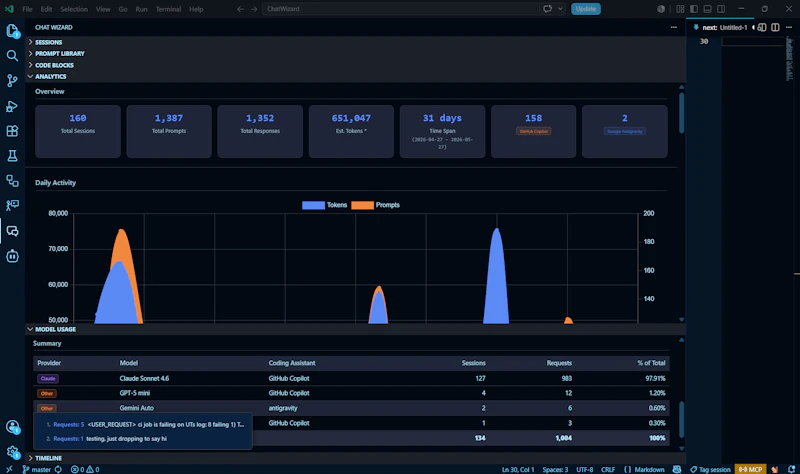Open the Terminal menu
The image size is (800, 474).
[168, 9]
